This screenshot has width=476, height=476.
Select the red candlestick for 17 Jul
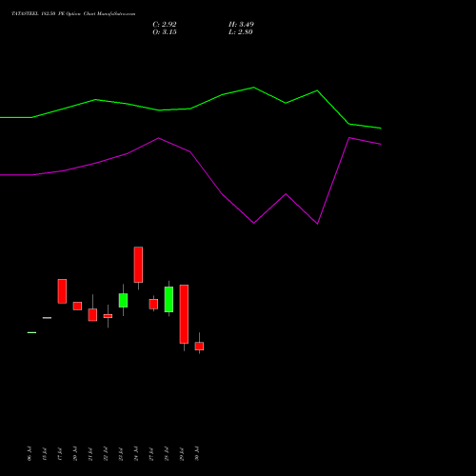coord(62,291)
